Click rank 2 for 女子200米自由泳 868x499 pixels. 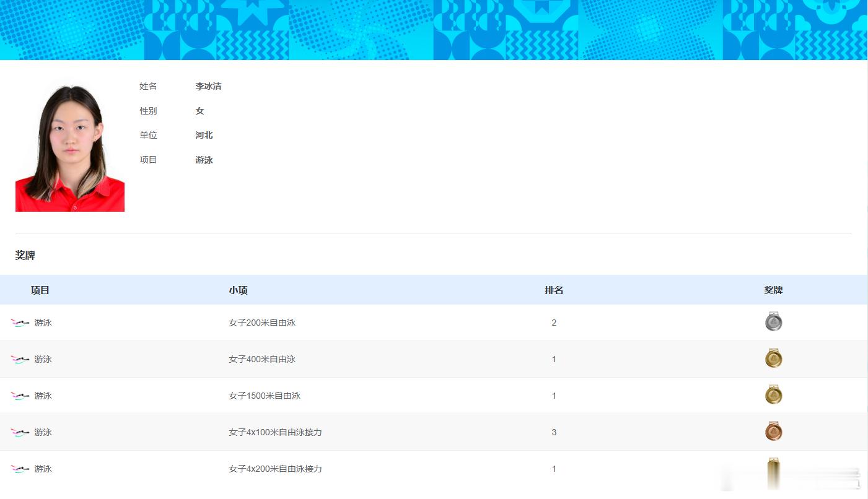[554, 323]
